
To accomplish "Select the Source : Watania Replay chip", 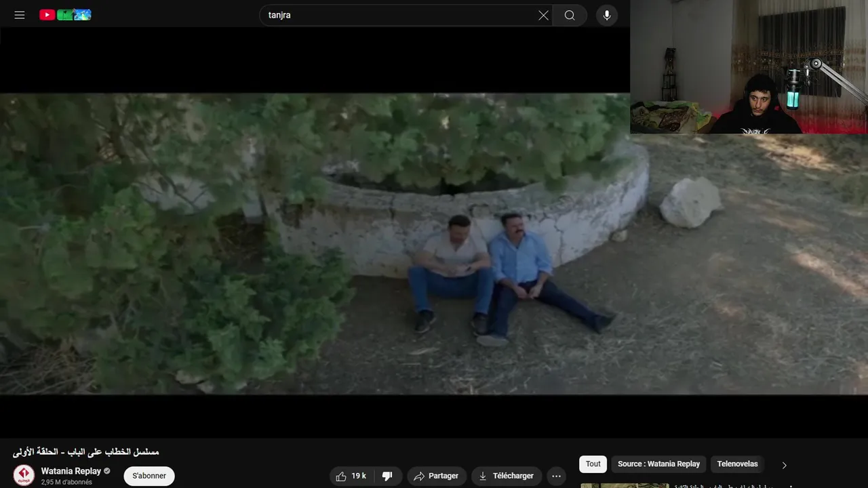I will point(658,464).
